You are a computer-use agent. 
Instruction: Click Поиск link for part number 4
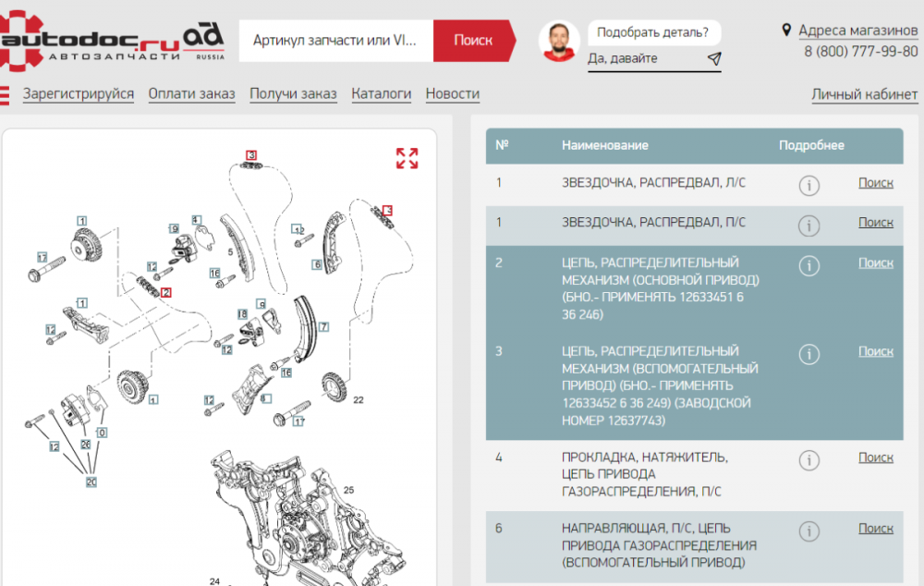tap(875, 458)
